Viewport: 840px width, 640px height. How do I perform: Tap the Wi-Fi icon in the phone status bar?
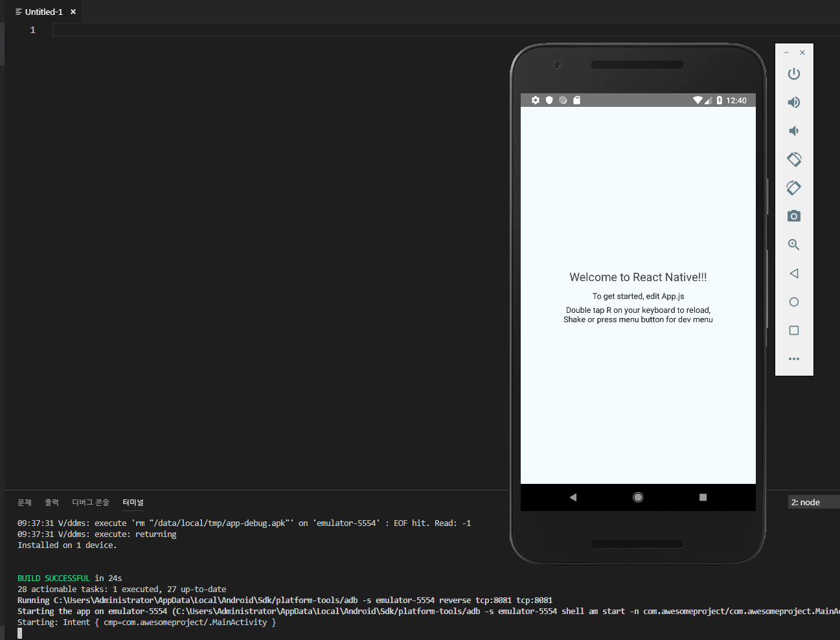point(698,100)
